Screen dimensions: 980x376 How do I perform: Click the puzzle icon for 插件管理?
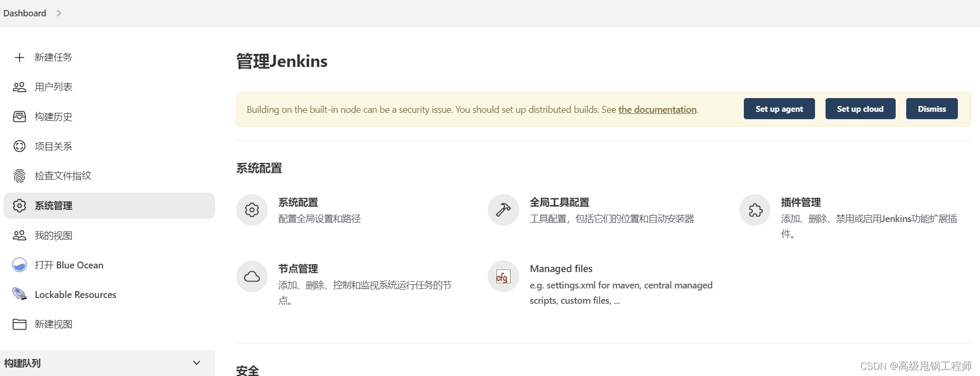(x=755, y=210)
